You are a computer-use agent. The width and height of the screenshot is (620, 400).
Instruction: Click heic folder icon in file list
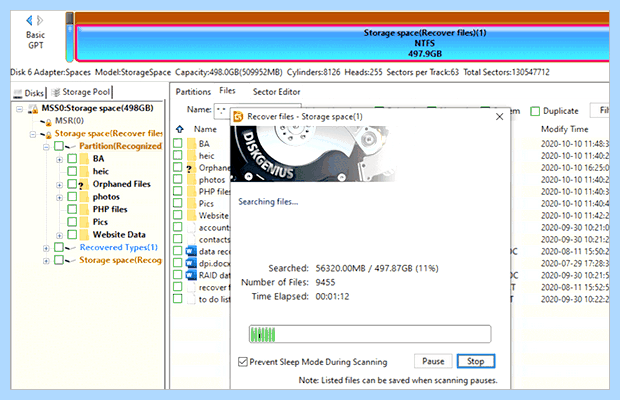click(191, 155)
